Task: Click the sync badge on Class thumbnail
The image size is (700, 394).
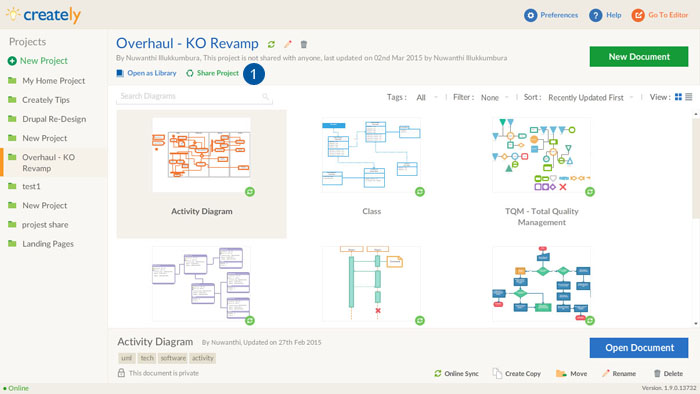Action: (420, 192)
